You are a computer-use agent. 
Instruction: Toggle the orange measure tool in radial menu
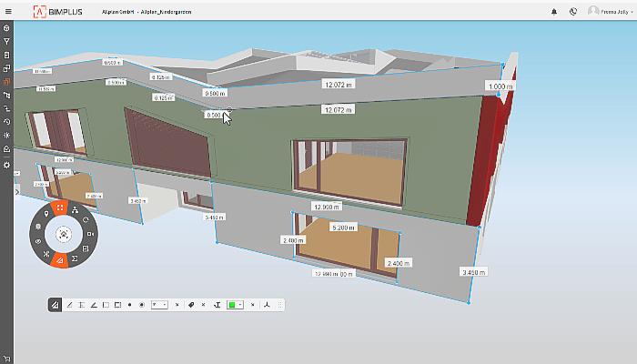[x=60, y=262]
